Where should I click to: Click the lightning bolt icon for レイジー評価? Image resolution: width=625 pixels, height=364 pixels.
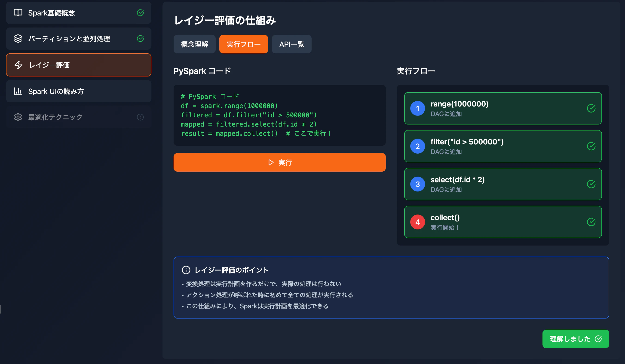pos(18,65)
